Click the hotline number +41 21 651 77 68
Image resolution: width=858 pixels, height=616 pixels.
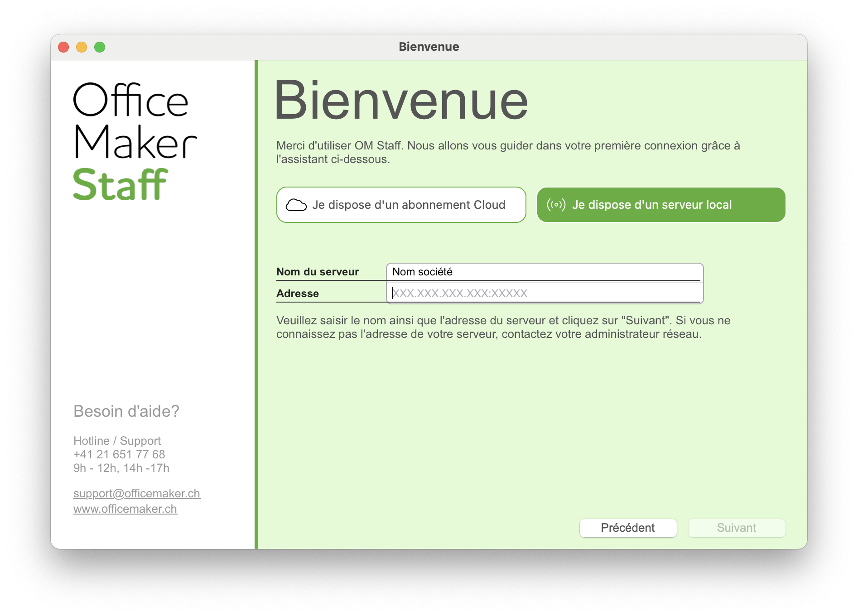point(119,454)
